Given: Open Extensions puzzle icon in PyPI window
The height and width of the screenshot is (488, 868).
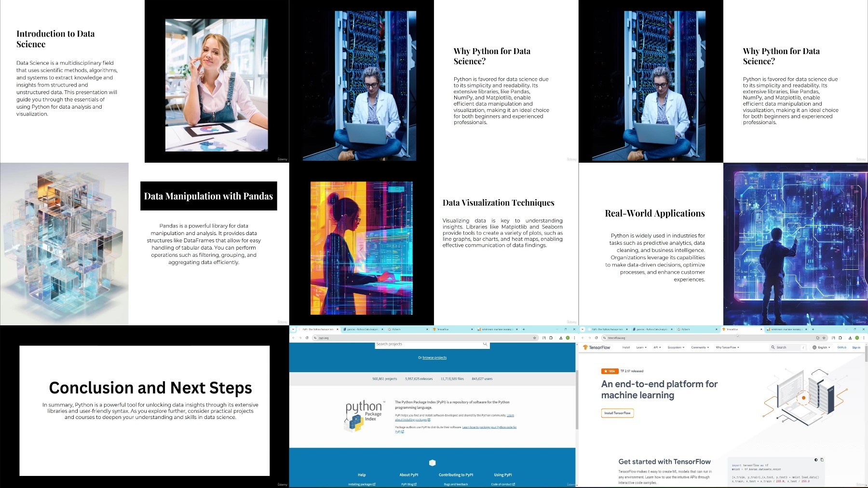Looking at the screenshot, I should [551, 338].
